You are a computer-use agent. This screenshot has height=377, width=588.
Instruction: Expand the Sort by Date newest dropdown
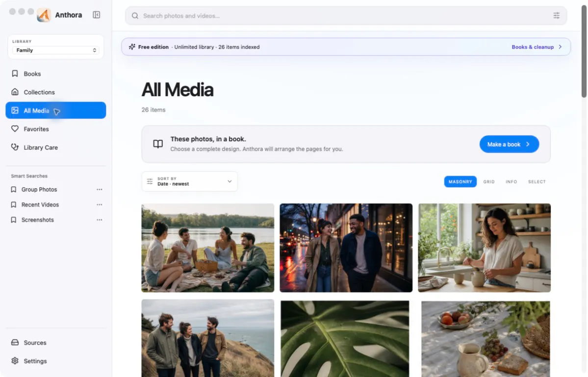pos(189,181)
